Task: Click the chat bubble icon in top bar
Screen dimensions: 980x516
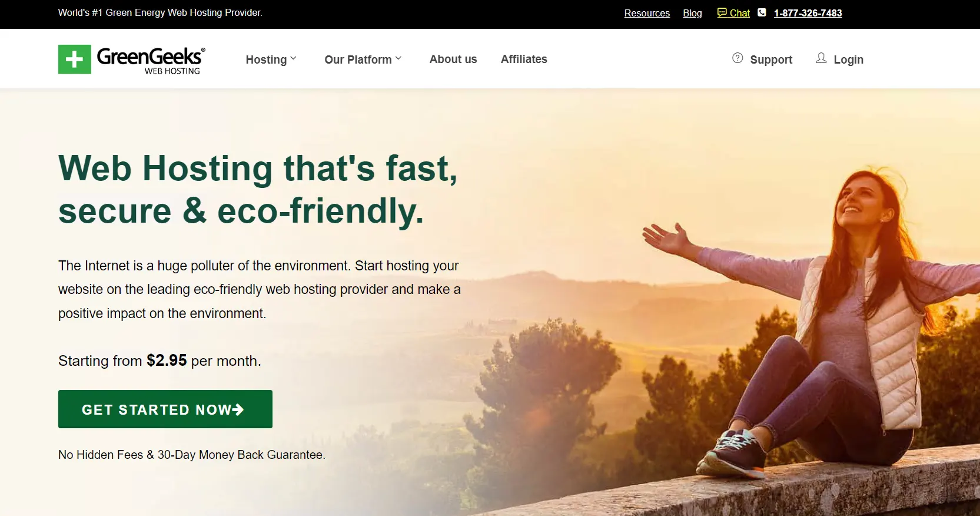Action: tap(722, 12)
